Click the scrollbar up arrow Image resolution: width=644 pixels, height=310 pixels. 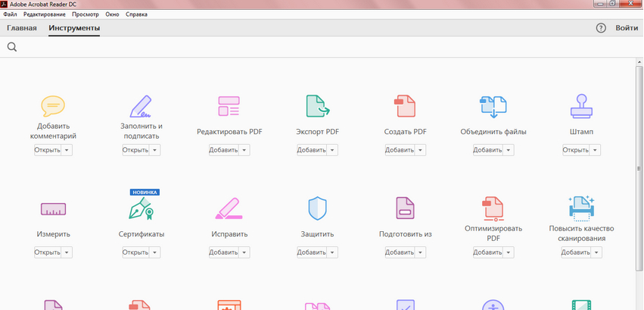[x=639, y=61]
